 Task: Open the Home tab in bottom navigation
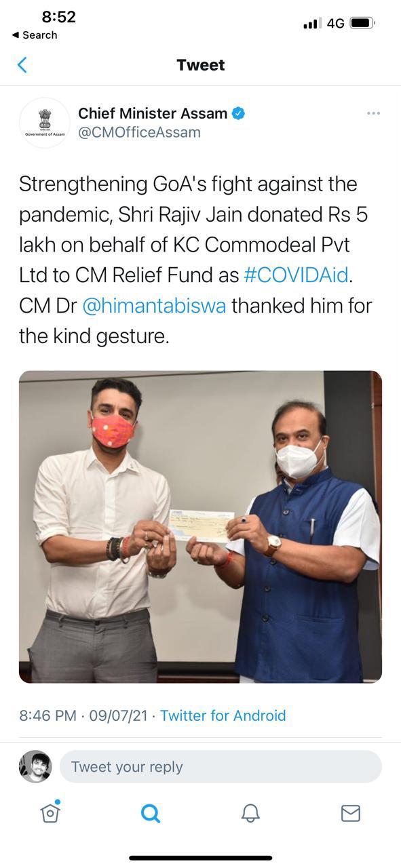(50, 812)
